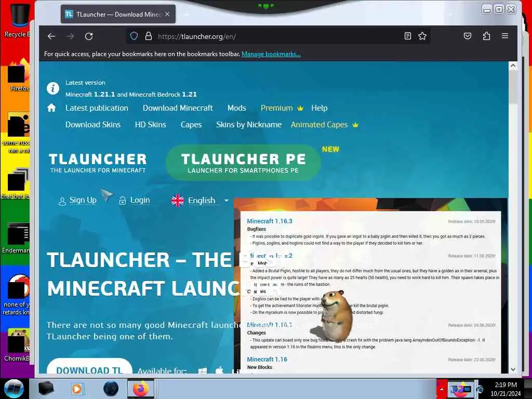Go to Capes page
This screenshot has width=532, height=399.
coord(191,125)
